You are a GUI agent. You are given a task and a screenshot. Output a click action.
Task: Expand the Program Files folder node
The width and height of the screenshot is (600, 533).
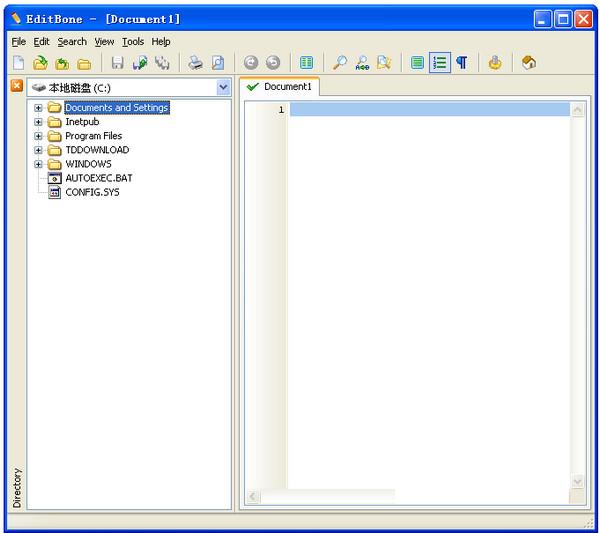pos(39,136)
